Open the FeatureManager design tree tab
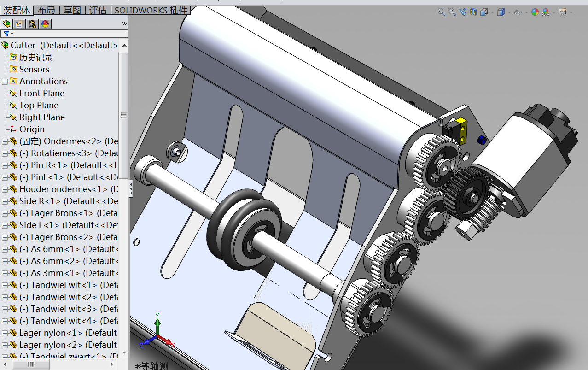Screen dimensions: 588x370 coord(6,24)
